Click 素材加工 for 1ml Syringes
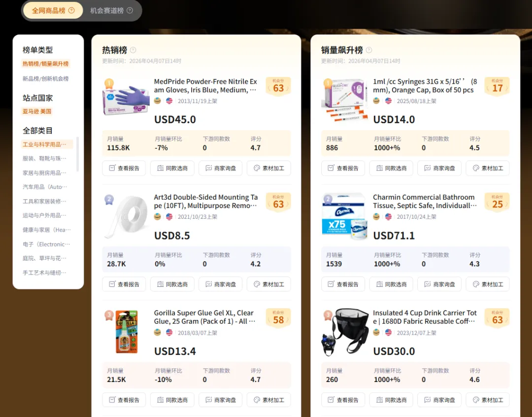The image size is (532, 417). (x=488, y=168)
